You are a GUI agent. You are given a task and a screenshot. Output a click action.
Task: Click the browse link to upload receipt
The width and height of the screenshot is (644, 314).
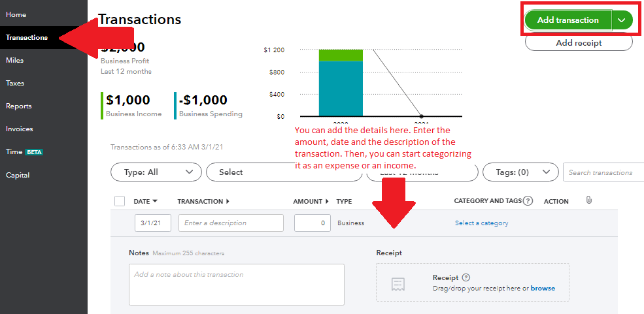(543, 288)
